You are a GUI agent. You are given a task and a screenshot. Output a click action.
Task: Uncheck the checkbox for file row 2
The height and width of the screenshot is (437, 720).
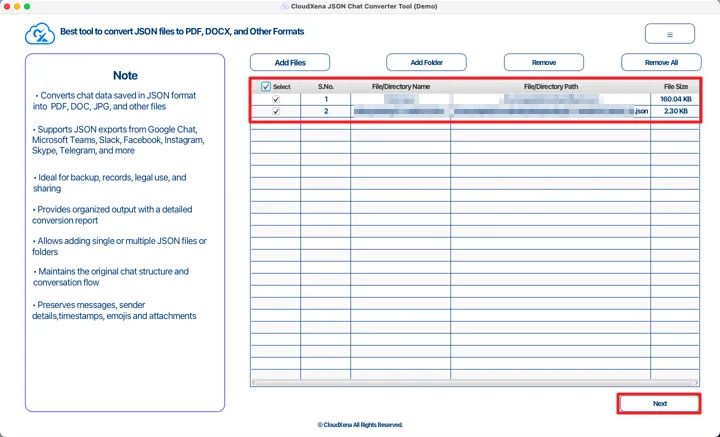click(x=275, y=111)
